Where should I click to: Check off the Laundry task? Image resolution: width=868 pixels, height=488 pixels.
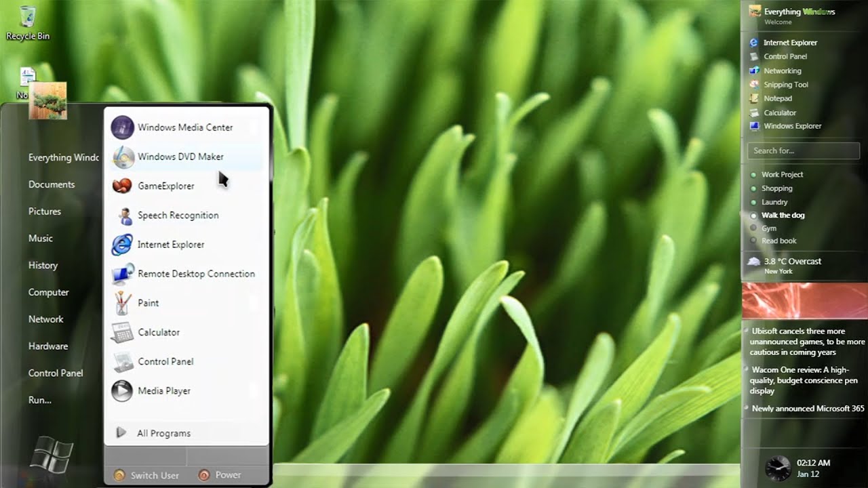753,202
